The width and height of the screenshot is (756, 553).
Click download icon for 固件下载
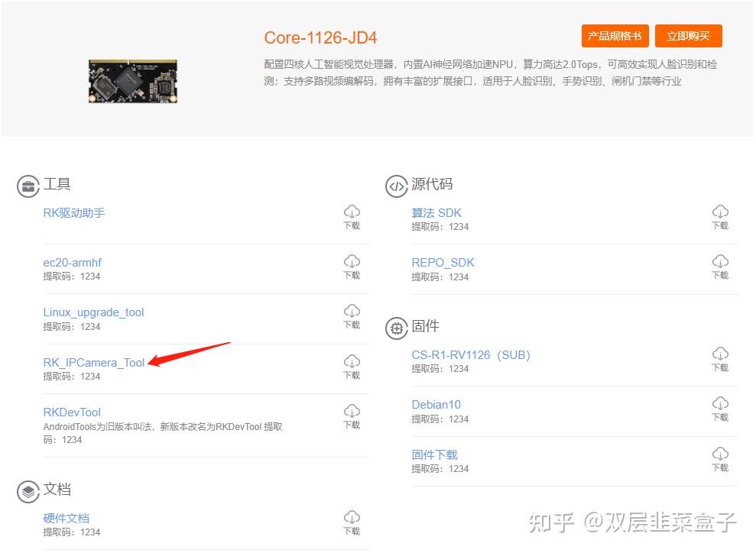point(720,454)
